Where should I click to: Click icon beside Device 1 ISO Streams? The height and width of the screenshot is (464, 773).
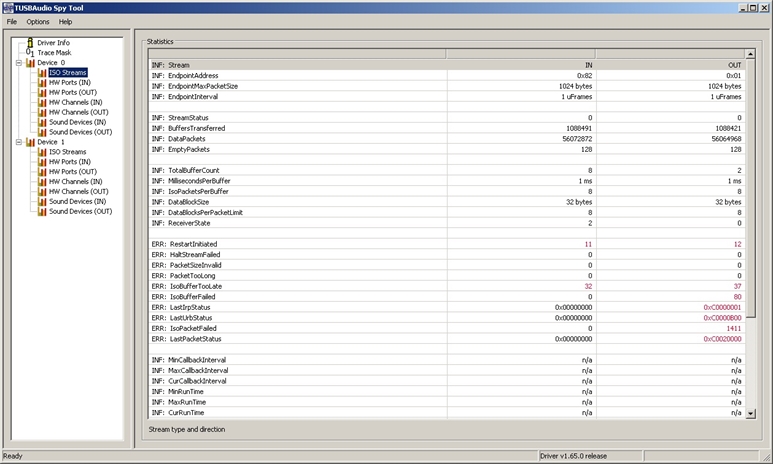coord(42,152)
